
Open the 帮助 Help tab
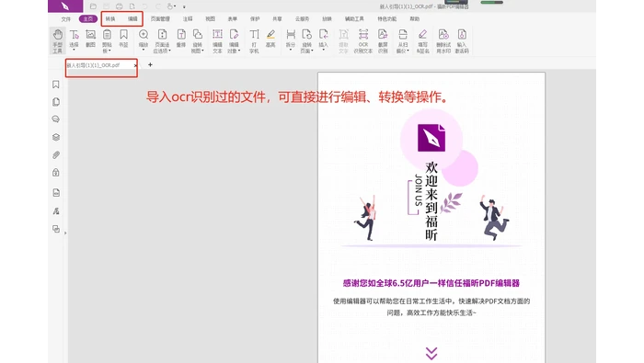[x=415, y=19]
